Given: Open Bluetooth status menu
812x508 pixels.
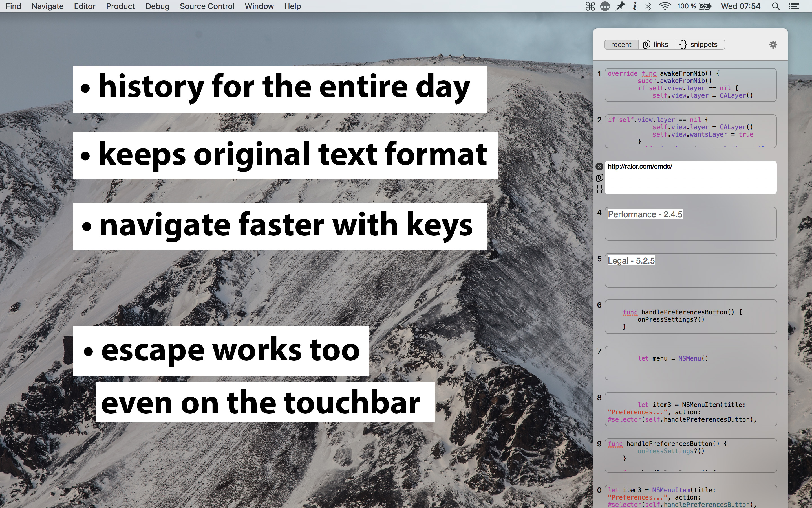Looking at the screenshot, I should pos(648,6).
